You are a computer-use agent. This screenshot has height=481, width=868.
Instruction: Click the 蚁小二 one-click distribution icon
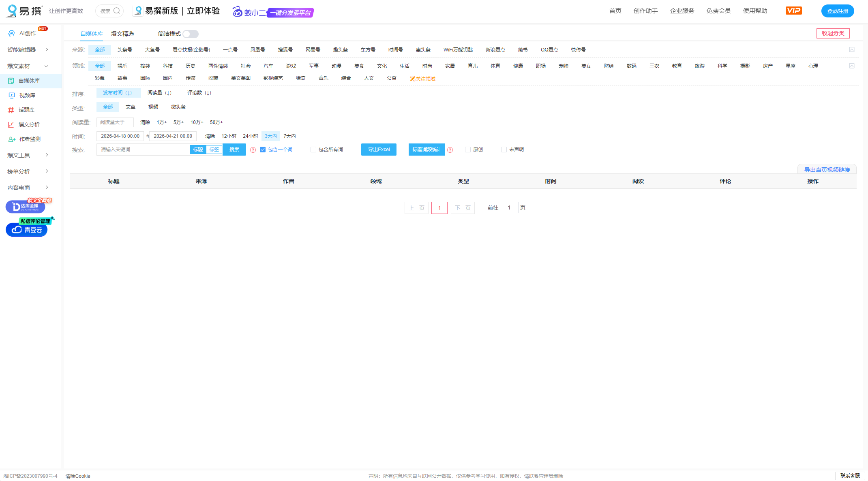tap(237, 12)
